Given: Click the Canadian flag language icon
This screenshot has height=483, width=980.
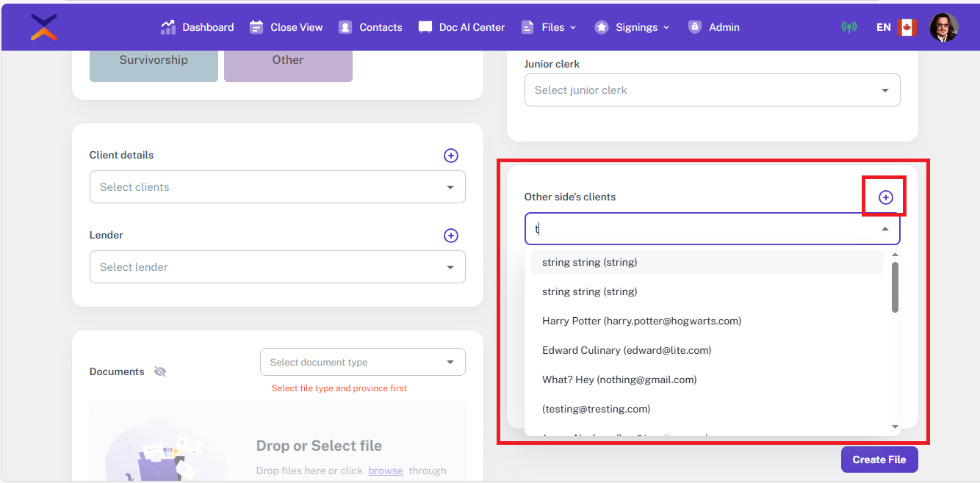Looking at the screenshot, I should [907, 27].
